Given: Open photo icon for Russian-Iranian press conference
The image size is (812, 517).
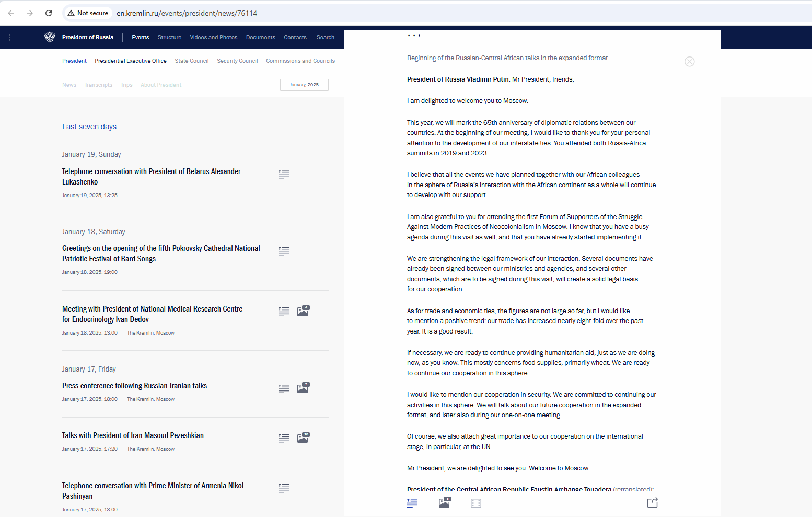Looking at the screenshot, I should click(303, 388).
